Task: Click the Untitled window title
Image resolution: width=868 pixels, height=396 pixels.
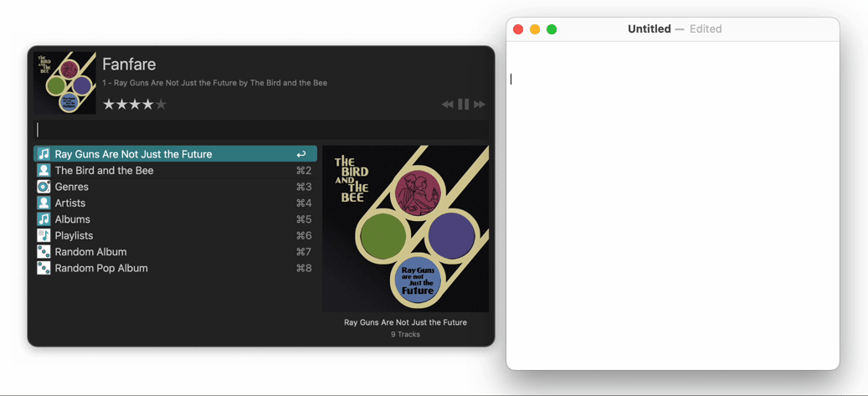Action: click(x=650, y=28)
